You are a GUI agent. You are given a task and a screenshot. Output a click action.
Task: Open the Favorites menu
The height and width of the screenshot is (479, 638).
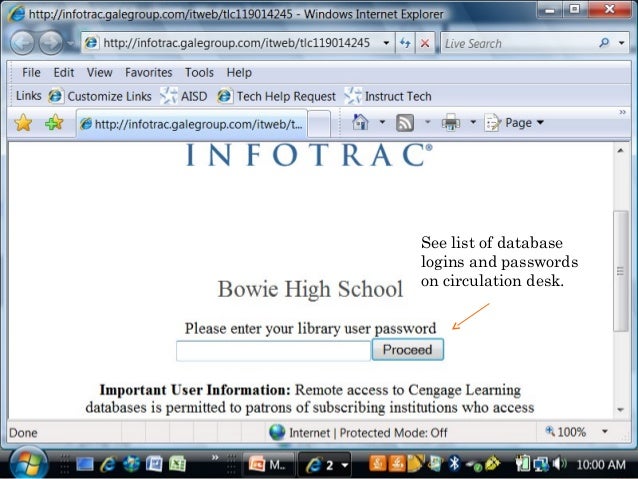point(149,72)
